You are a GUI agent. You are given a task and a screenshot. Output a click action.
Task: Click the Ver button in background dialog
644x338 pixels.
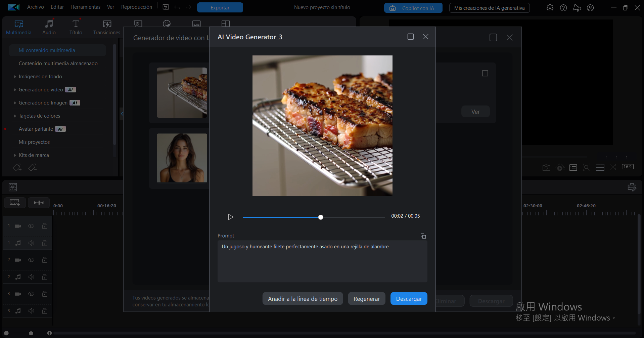[475, 112]
